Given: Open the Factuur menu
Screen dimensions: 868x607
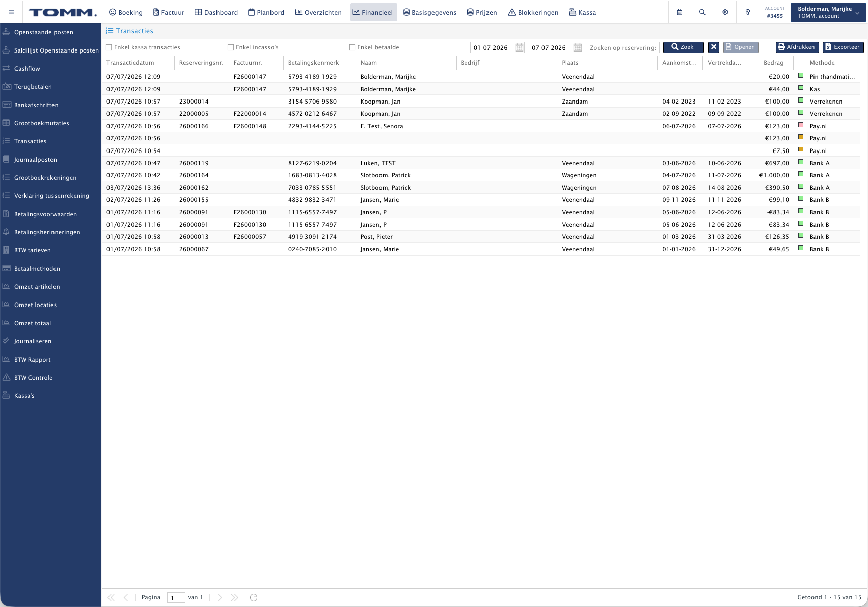Looking at the screenshot, I should point(169,12).
